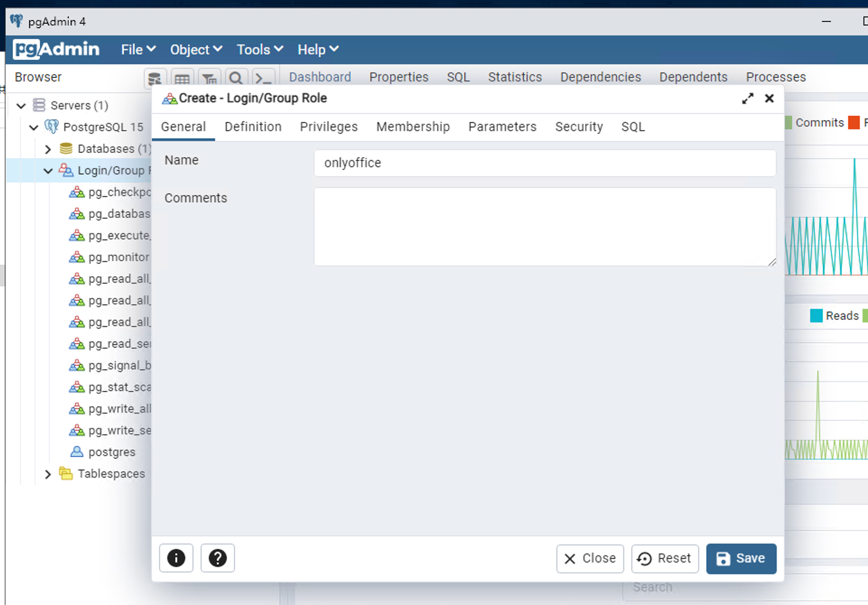Click the info icon button in dialog footer

click(x=176, y=558)
